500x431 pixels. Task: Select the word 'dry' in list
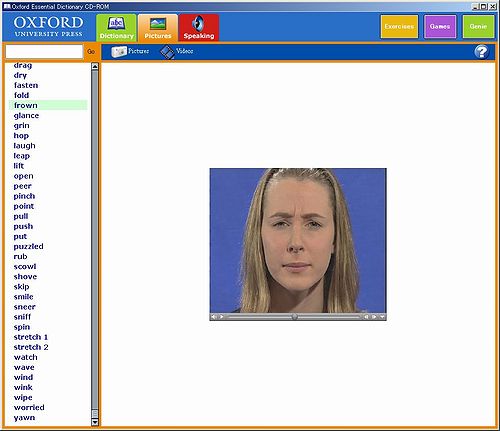pos(20,76)
